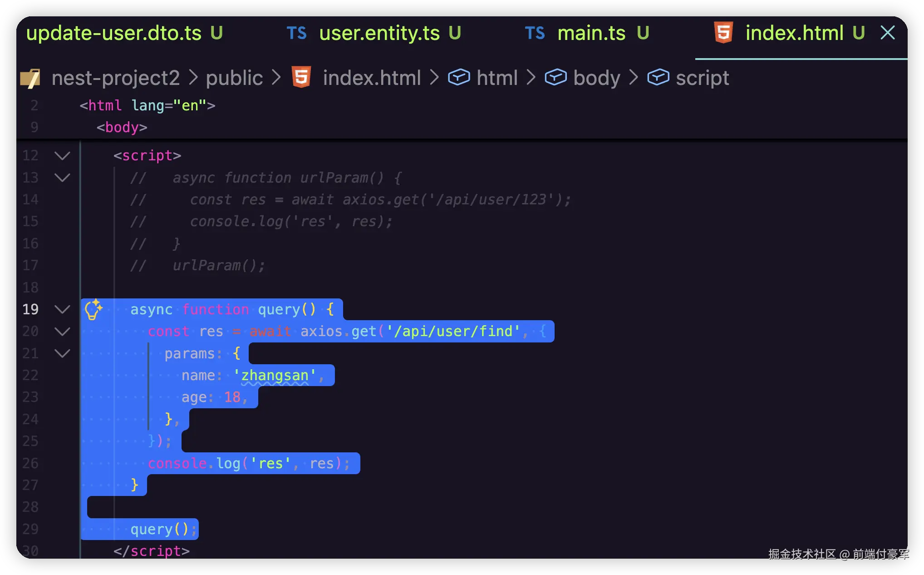Click the folder icon in breadcrumb

tap(30, 78)
